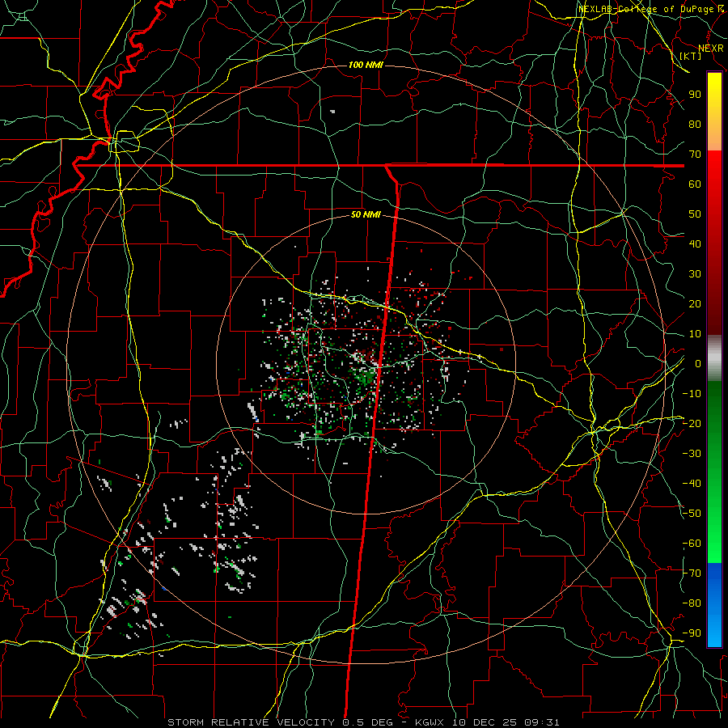Click the -10 velocity scale label
This screenshot has width=728, height=728.
(692, 394)
